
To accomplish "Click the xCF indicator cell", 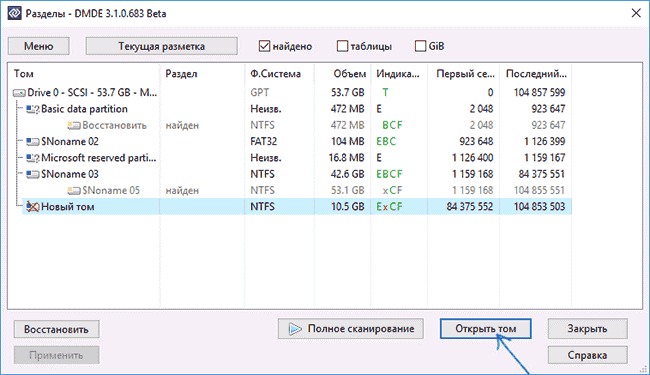I will [392, 190].
